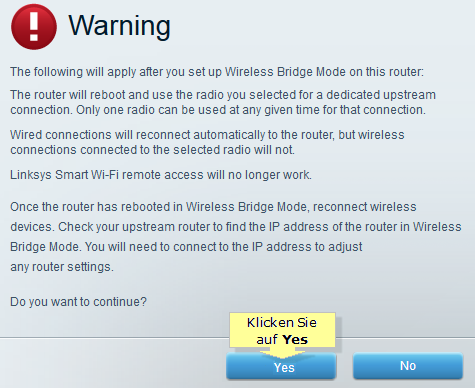Click the red exclamation warning icon

click(x=34, y=27)
